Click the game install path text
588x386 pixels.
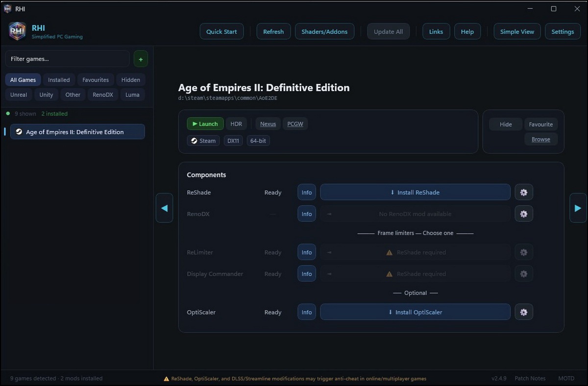pos(229,98)
